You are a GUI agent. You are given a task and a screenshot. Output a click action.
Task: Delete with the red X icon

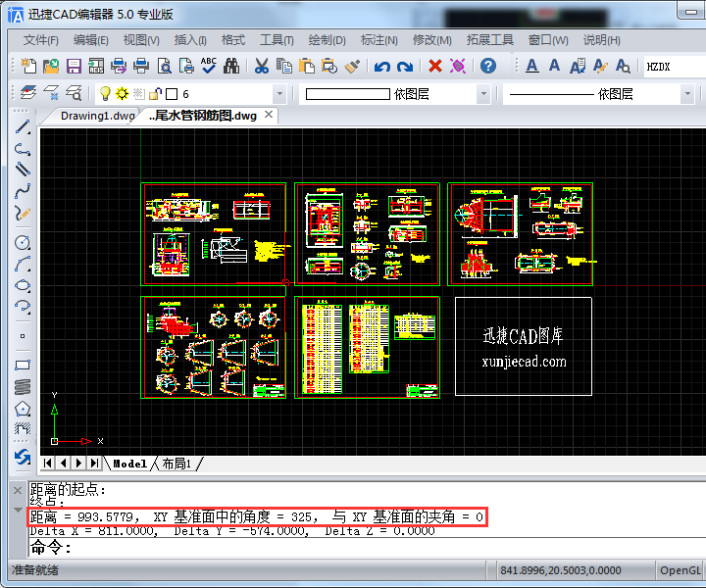coord(435,66)
